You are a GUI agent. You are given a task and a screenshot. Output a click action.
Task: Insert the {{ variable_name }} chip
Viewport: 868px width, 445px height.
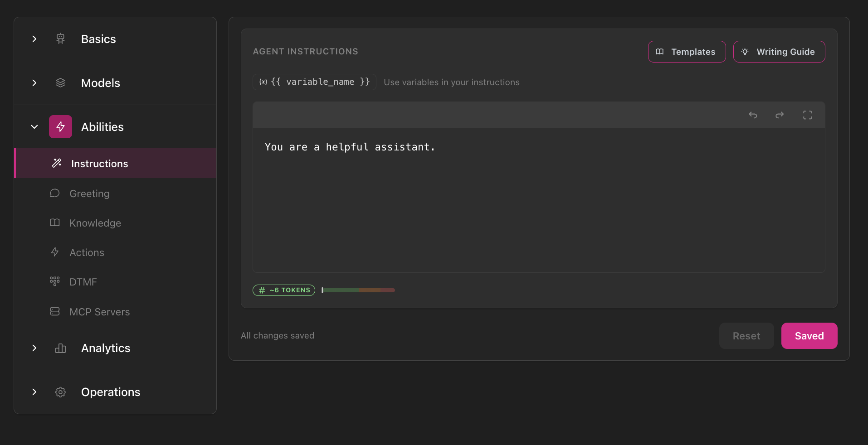314,82
